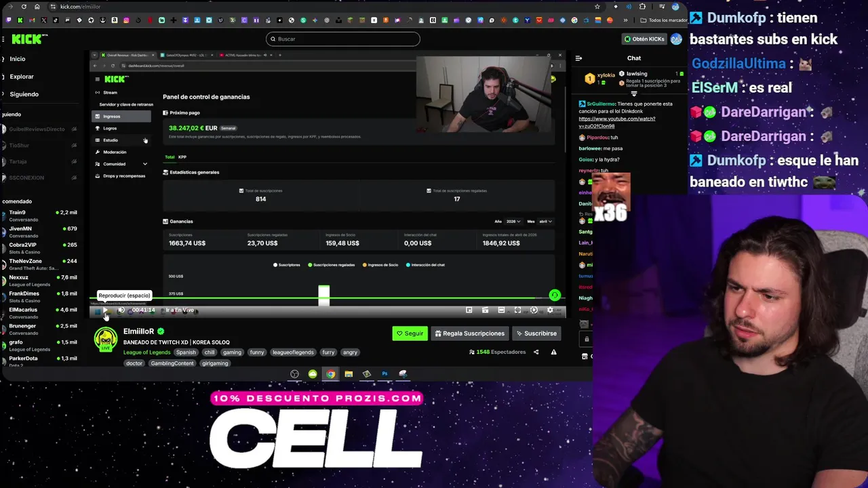
Task: Select the KPP tab in revenue panel
Action: 182,157
